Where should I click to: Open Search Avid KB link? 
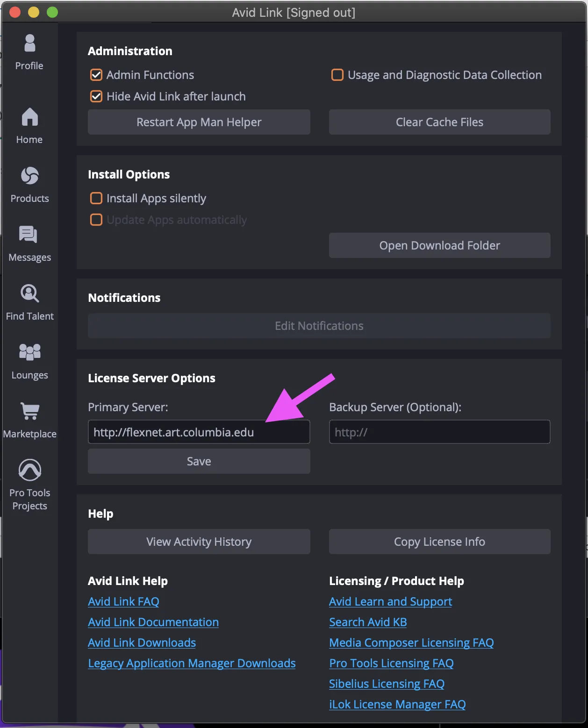click(x=368, y=622)
